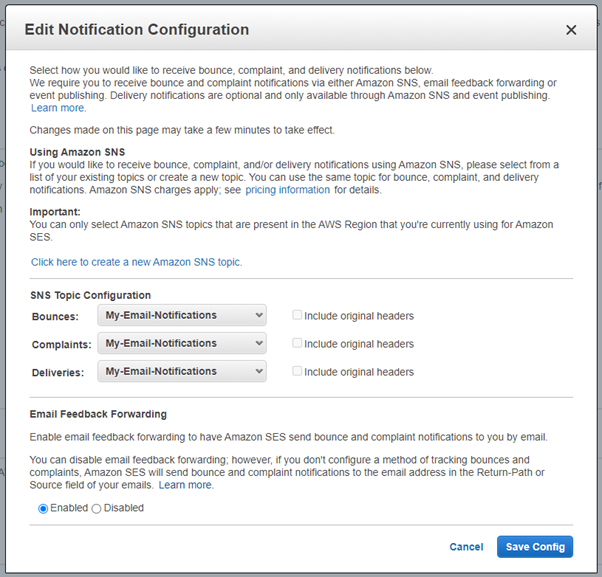This screenshot has width=602, height=577.
Task: Open the pricing information link
Action: 287,190
